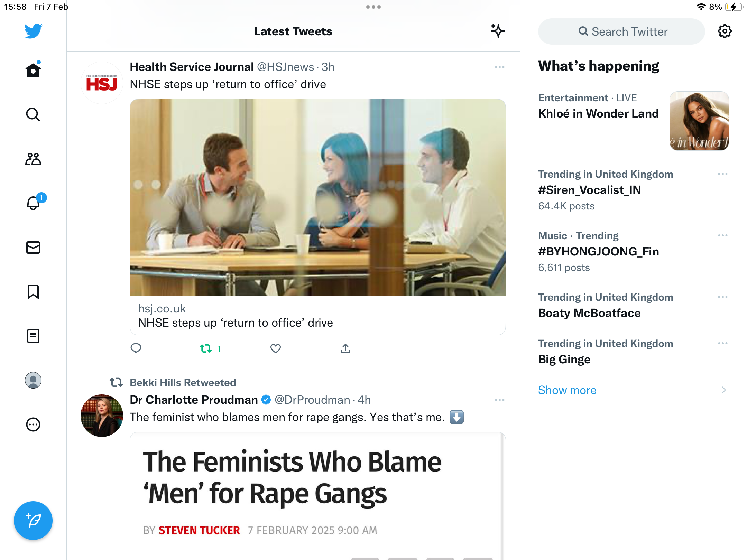Open the HSJ avatar

[102, 83]
